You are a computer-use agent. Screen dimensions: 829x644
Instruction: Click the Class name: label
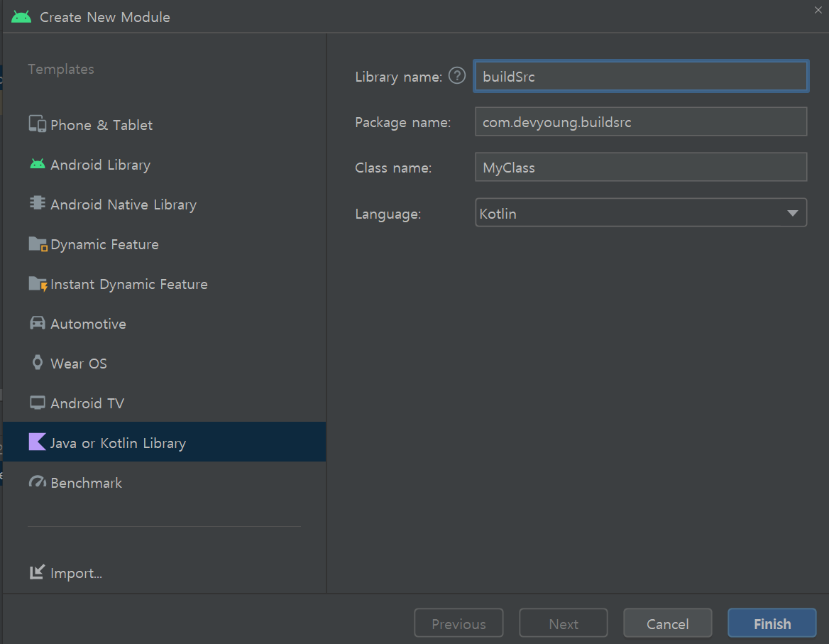point(393,168)
